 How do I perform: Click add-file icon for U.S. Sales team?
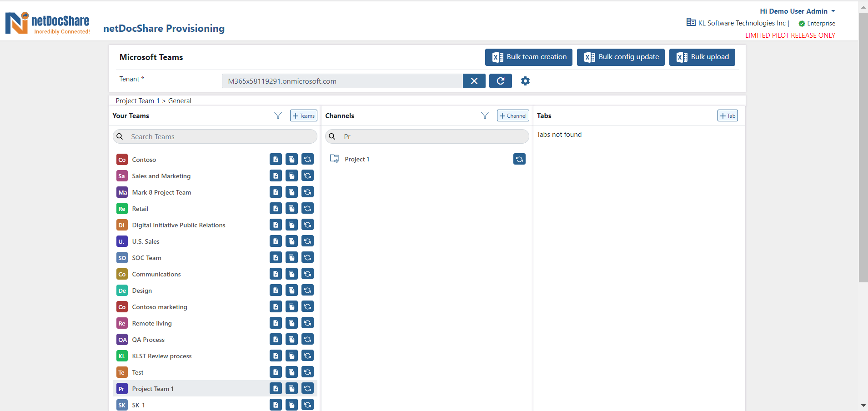[x=276, y=241]
